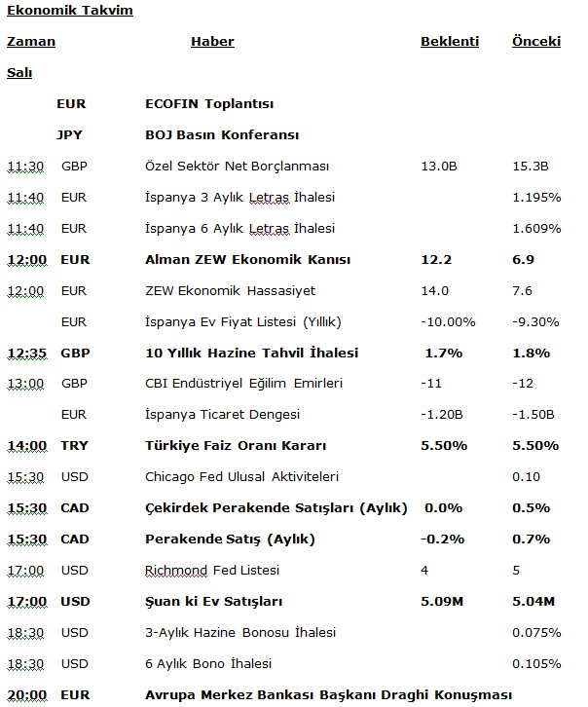Open Alman ZEW Ekonomik Kanısı event
Image resolution: width=588 pixels, height=707 pixels.
tap(247, 260)
